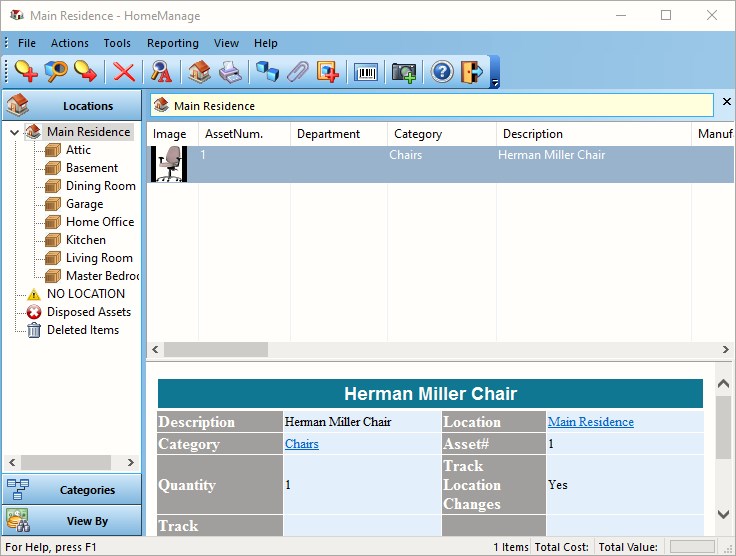This screenshot has width=736, height=556.
Task: Open the File menu
Action: pos(27,43)
